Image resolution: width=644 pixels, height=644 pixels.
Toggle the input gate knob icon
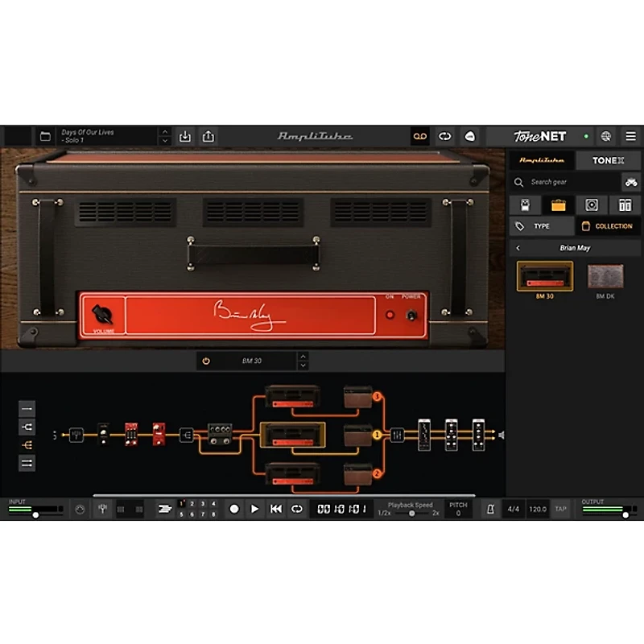(80, 510)
